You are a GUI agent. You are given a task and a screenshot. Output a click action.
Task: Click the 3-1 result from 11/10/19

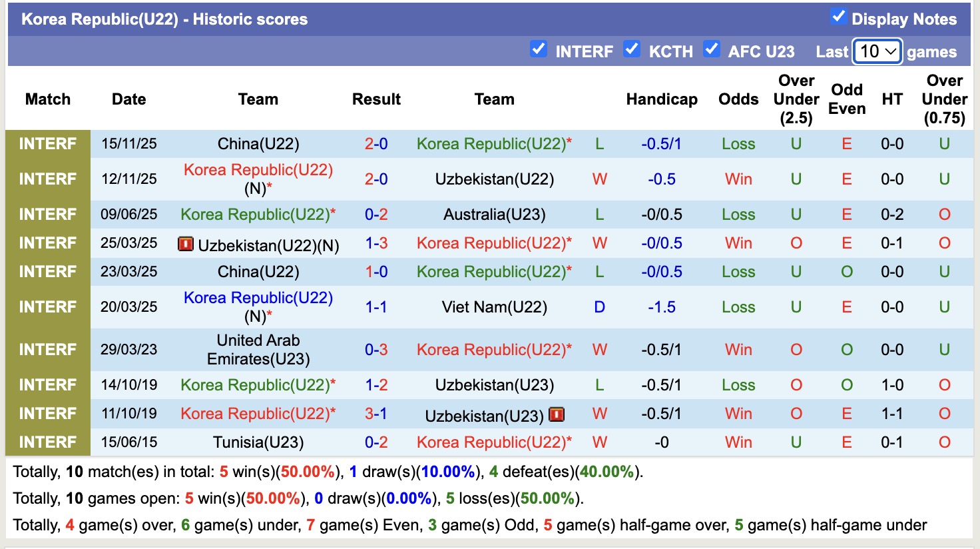376,414
